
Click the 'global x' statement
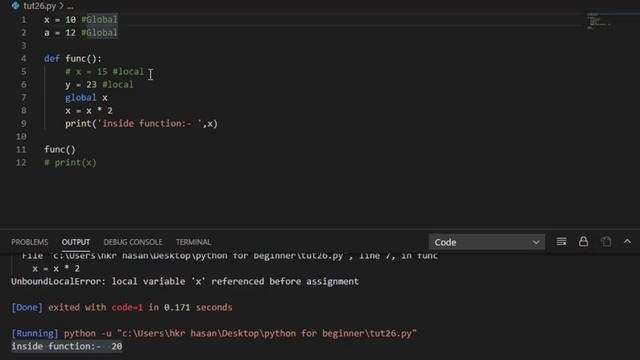point(86,98)
